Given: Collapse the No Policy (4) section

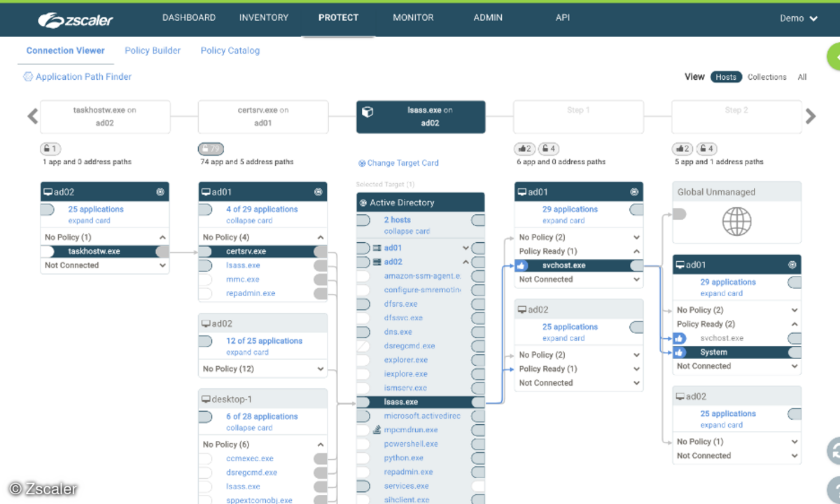Looking at the screenshot, I should 321,237.
